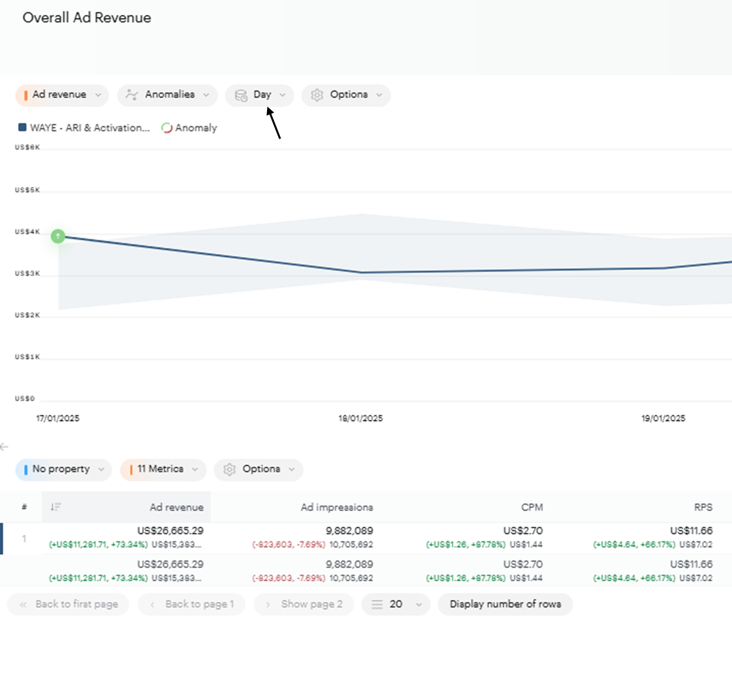Select the first table row numbered 1
Viewport: 732px width, 700px height.
(24, 539)
